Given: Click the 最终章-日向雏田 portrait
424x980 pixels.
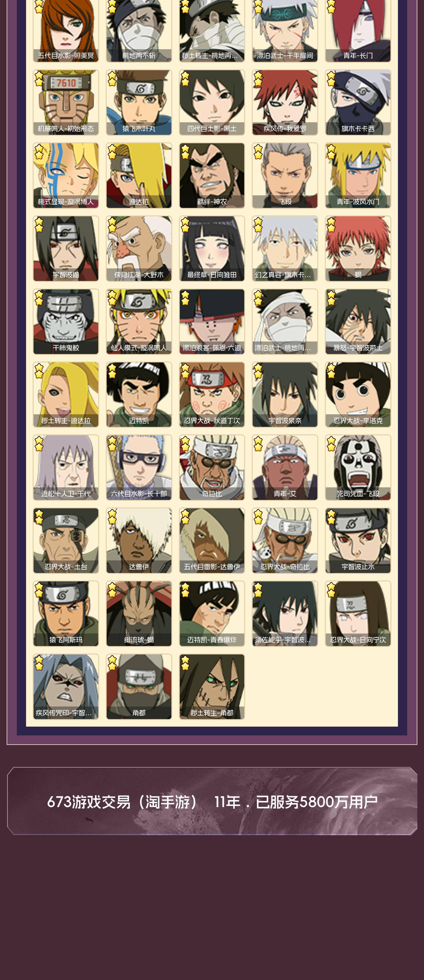Looking at the screenshot, I should 212,249.
